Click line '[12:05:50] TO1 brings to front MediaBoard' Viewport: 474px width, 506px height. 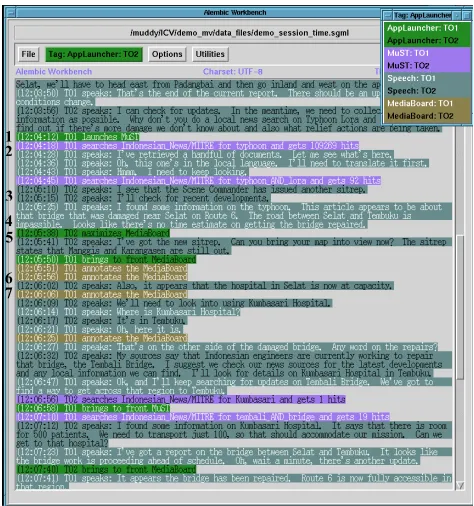point(106,259)
